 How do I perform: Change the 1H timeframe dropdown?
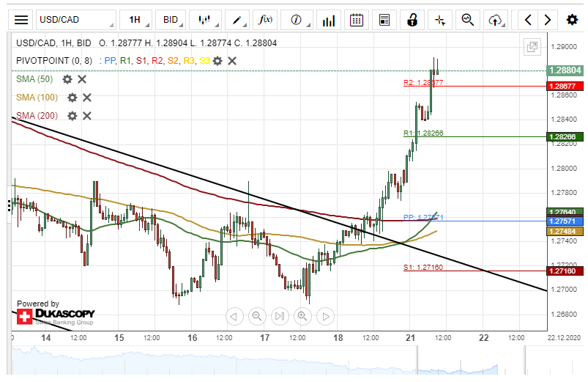135,20
